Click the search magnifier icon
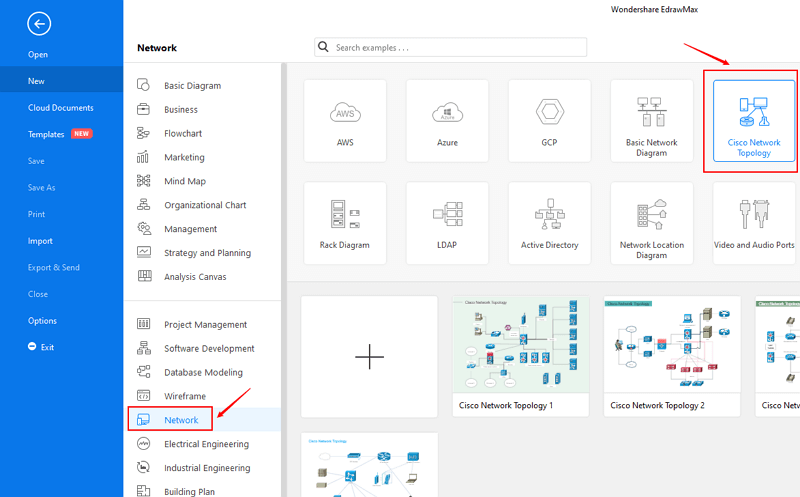 (x=323, y=47)
